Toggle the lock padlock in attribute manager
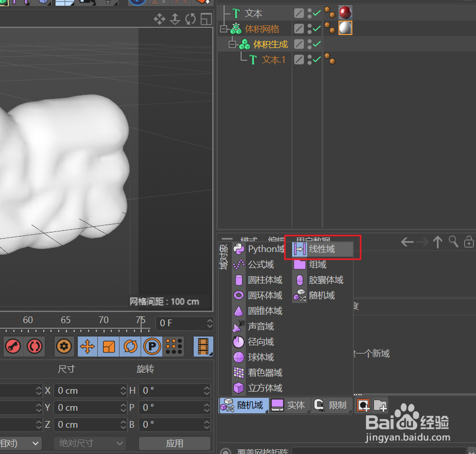Image resolution: width=476 pixels, height=454 pixels. tap(468, 242)
